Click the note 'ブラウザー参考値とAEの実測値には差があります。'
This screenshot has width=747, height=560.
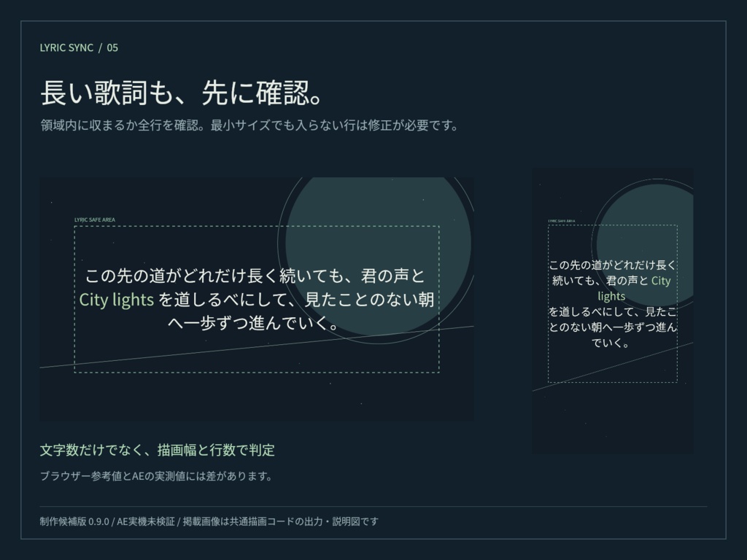coord(156,475)
